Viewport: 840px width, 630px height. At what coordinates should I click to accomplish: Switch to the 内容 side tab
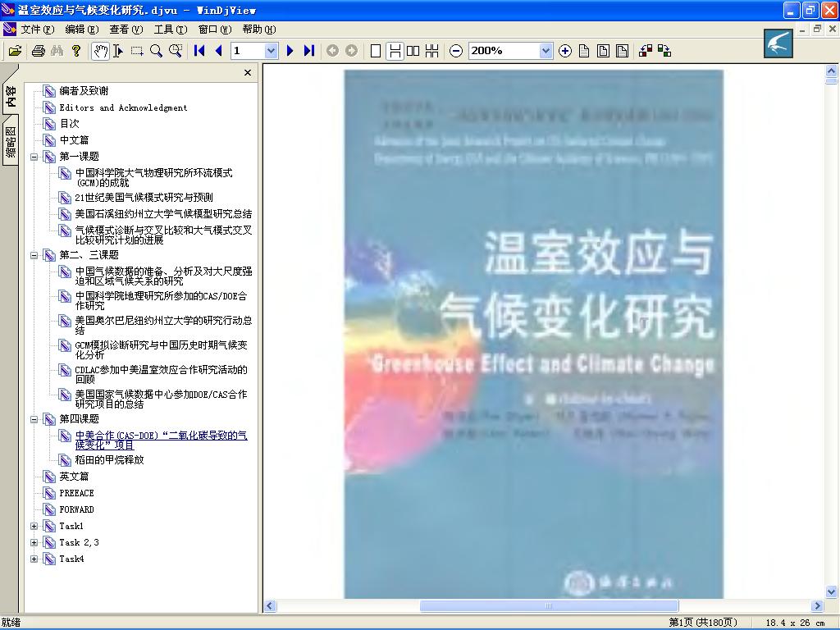pyautogui.click(x=10, y=97)
